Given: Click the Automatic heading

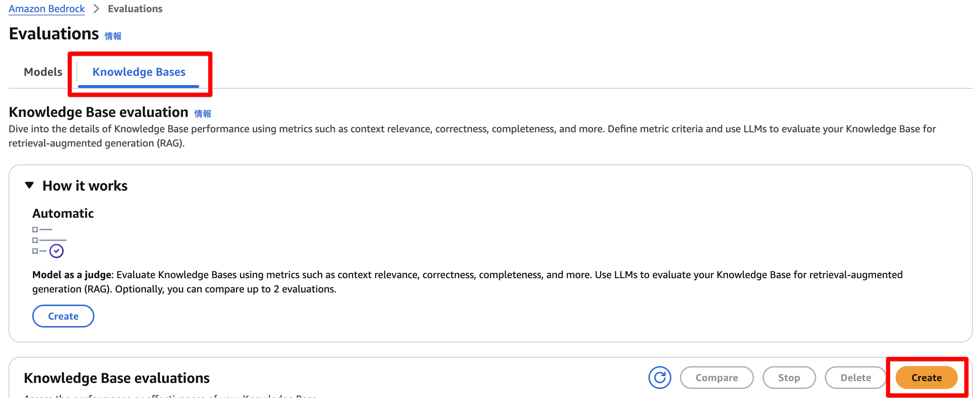Looking at the screenshot, I should click(x=63, y=213).
